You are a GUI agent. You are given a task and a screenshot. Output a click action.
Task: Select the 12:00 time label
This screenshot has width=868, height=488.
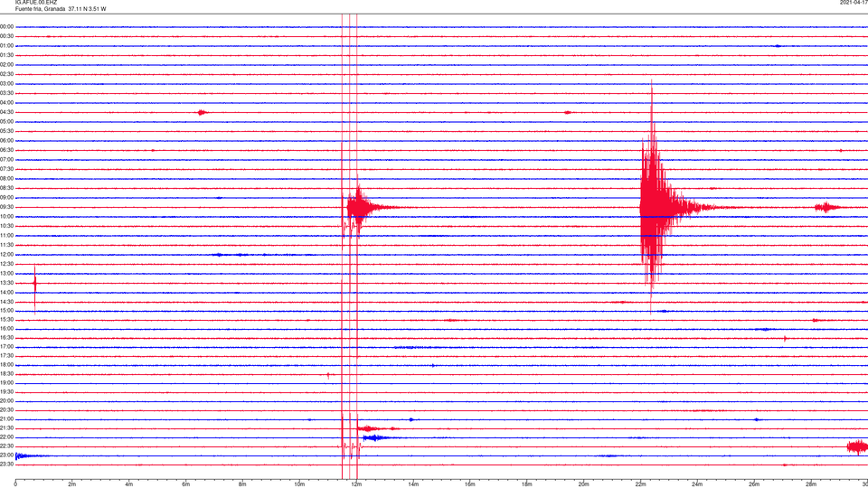pos(6,255)
